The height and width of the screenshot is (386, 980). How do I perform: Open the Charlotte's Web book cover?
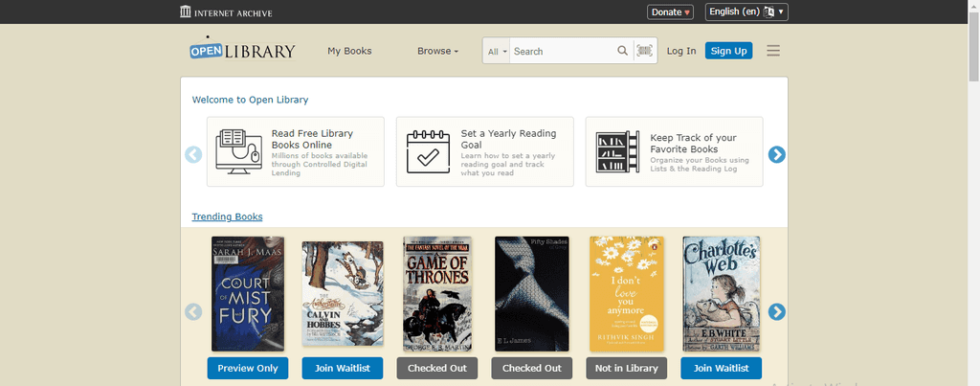[722, 294]
